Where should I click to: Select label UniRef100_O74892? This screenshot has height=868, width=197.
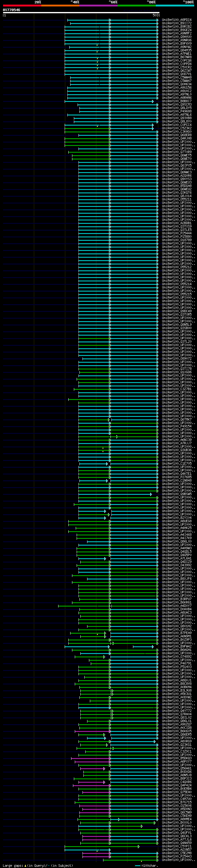176,656
